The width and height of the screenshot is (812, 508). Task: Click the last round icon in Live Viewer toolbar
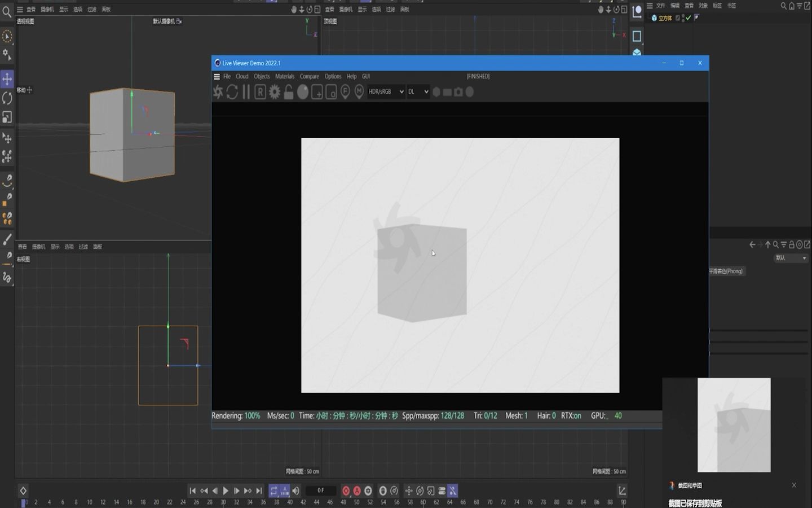[469, 92]
